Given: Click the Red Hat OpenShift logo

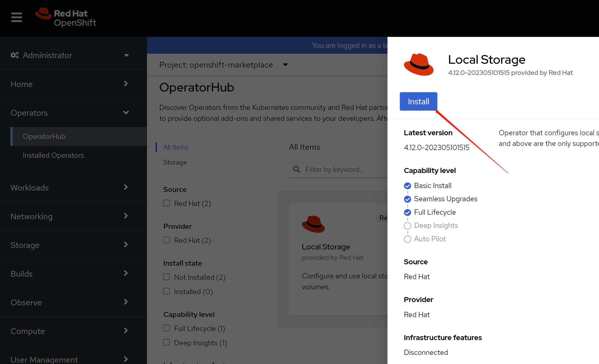Looking at the screenshot, I should tap(66, 17).
